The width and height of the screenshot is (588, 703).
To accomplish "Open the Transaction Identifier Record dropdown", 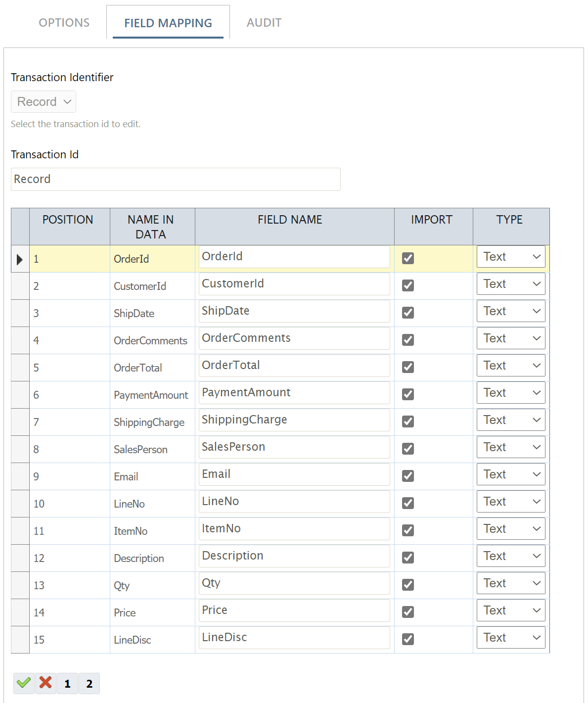I will point(43,101).
